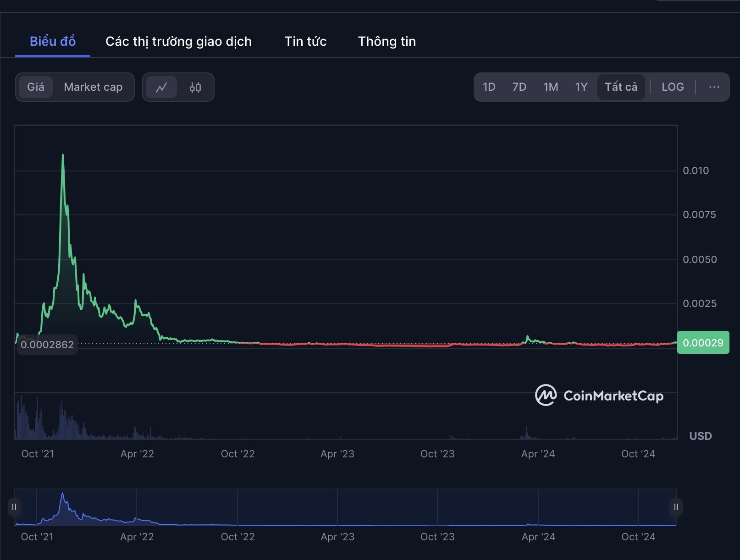Click the green 0.00029 current price label
This screenshot has height=560, width=740.
point(703,343)
